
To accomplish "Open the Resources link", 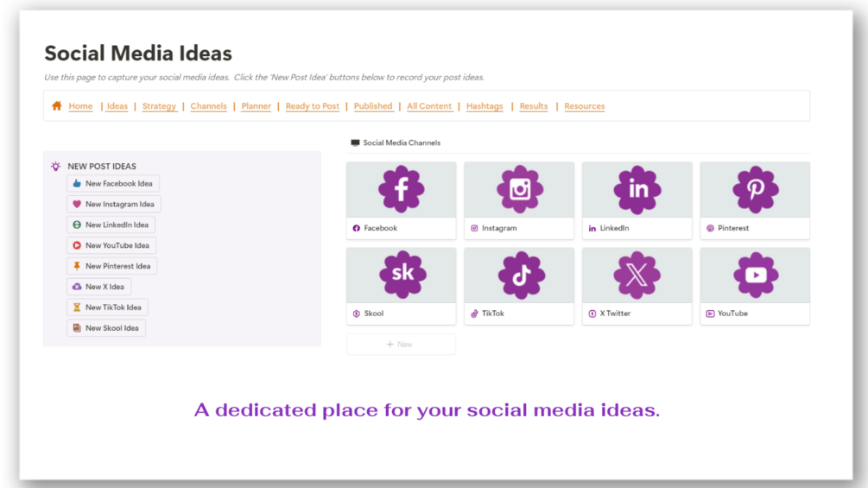I will 585,106.
